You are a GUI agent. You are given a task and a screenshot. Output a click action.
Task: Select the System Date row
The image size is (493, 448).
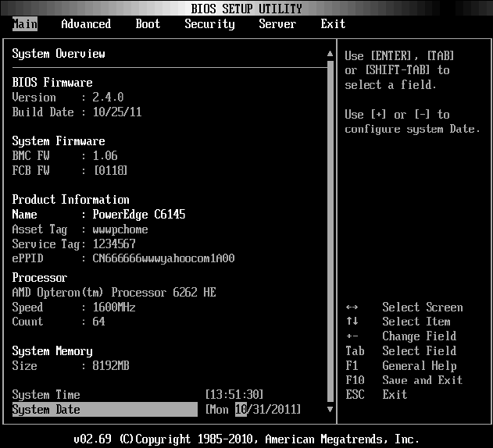(x=105, y=409)
